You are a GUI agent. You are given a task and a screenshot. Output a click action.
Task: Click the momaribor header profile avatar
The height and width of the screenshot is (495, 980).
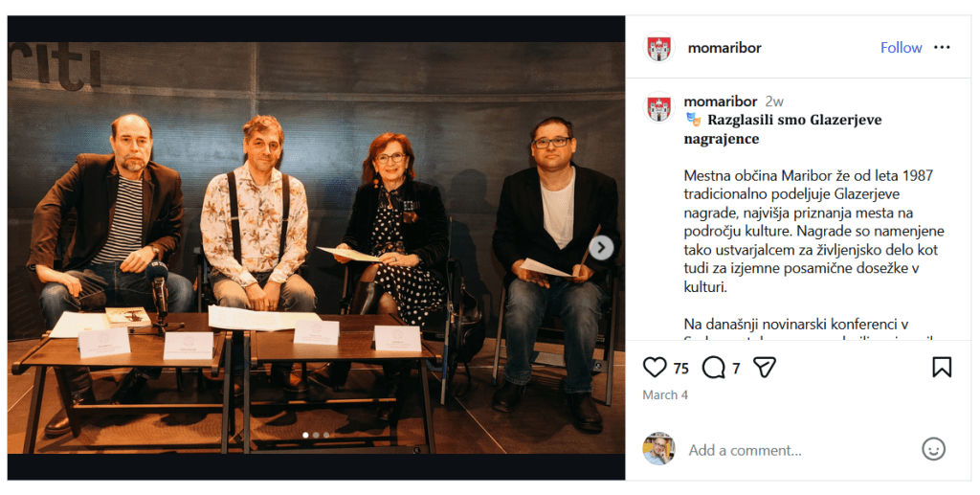[658, 48]
